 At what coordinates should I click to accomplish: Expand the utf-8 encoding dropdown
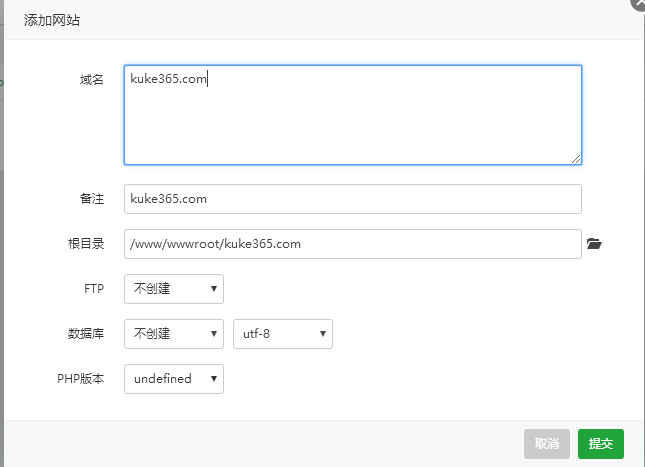point(282,334)
